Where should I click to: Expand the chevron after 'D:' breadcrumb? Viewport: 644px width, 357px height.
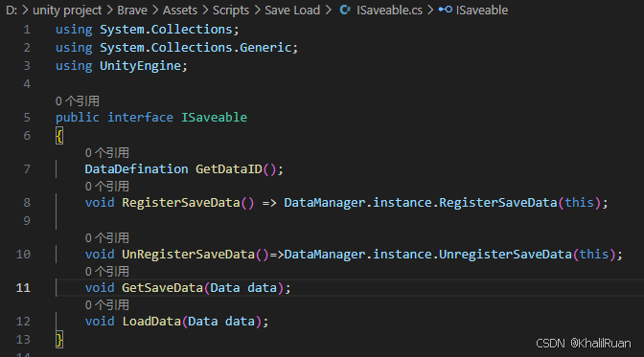25,10
